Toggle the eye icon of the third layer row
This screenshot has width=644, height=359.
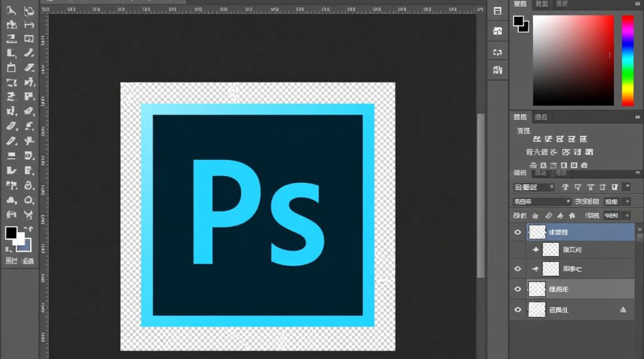tap(517, 269)
